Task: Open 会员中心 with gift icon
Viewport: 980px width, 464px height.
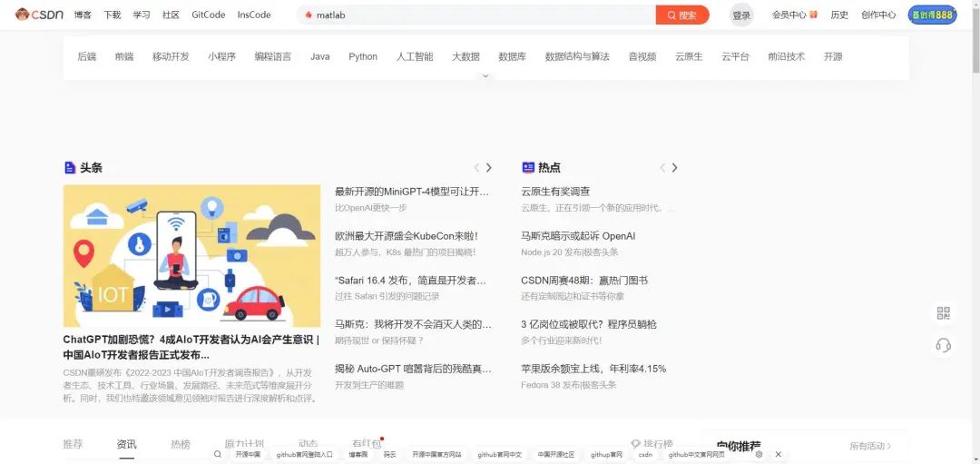Action: pos(794,15)
